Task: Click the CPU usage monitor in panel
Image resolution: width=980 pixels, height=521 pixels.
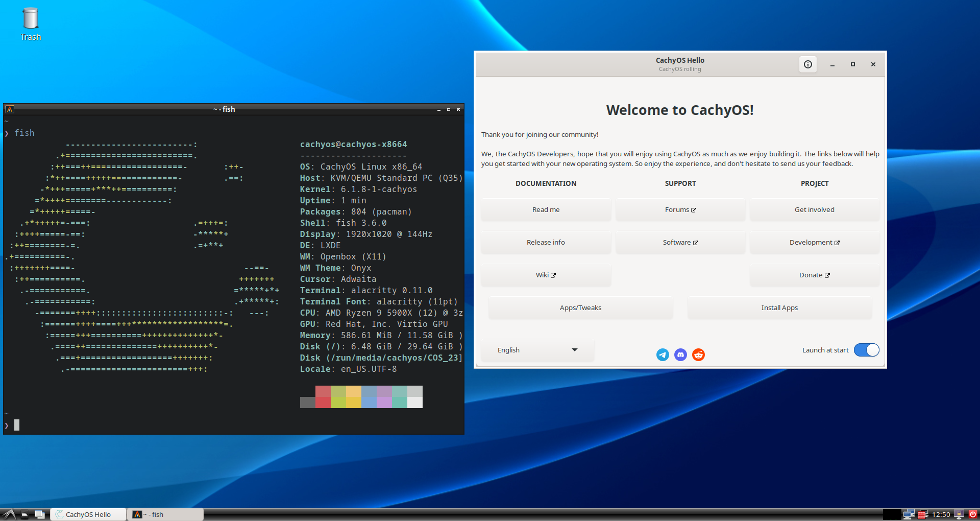Action: pyautogui.click(x=892, y=514)
